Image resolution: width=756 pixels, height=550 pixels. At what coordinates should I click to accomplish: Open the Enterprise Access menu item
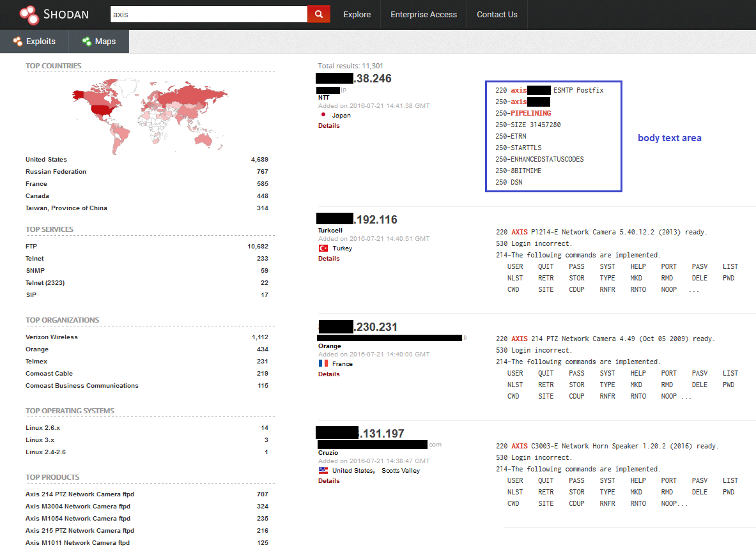(423, 15)
